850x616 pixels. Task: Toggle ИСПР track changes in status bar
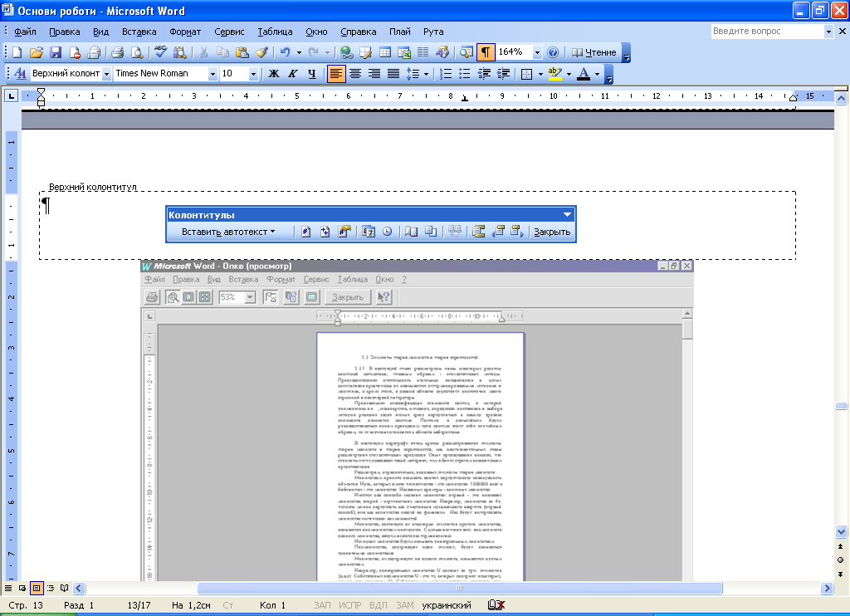[349, 605]
